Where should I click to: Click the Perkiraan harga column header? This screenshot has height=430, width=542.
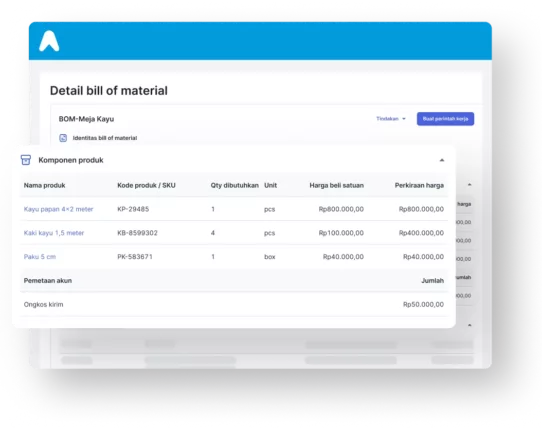[419, 185]
